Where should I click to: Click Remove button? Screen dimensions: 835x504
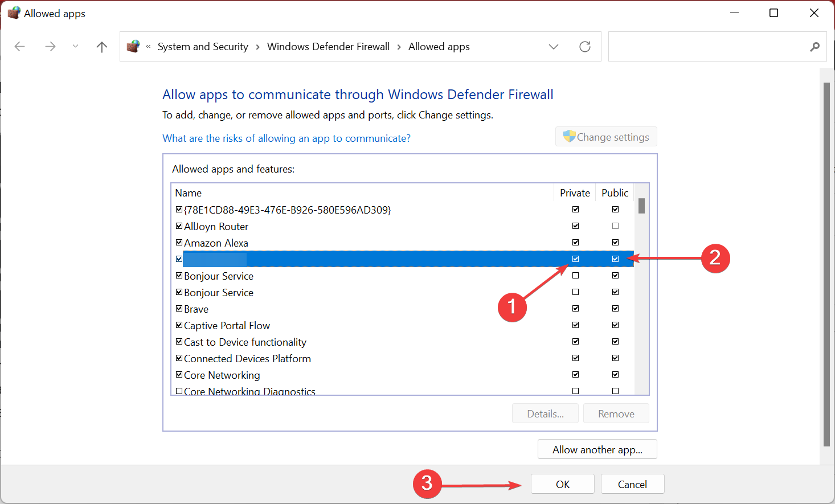(x=616, y=414)
